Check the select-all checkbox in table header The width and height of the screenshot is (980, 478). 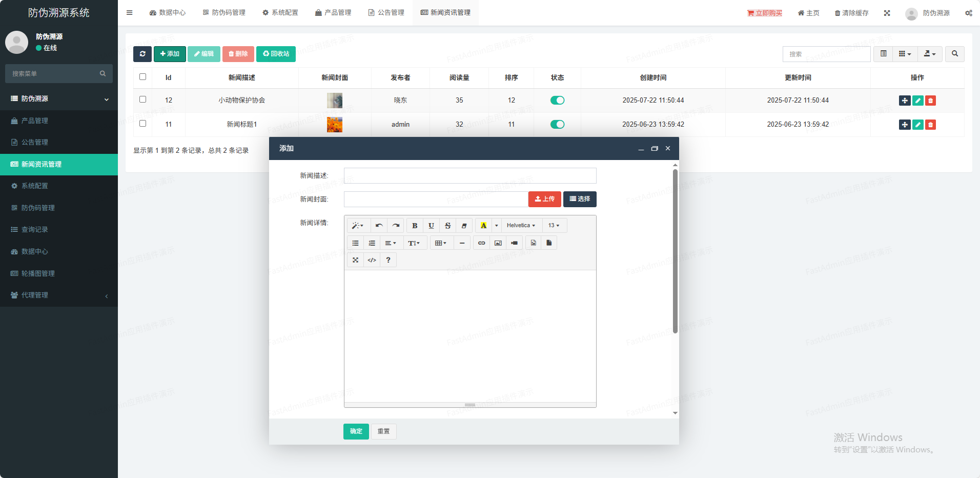pos(143,77)
